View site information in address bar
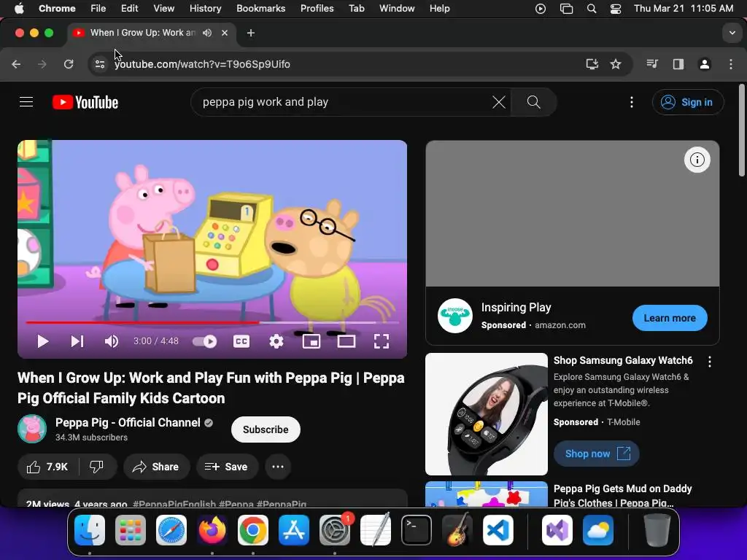This screenshot has width=747, height=560. [99, 64]
